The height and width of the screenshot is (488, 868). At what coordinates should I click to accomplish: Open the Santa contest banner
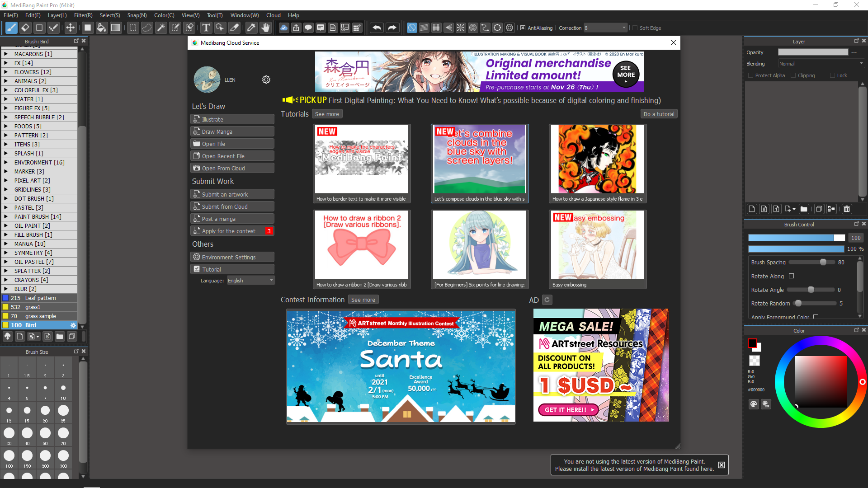click(401, 366)
